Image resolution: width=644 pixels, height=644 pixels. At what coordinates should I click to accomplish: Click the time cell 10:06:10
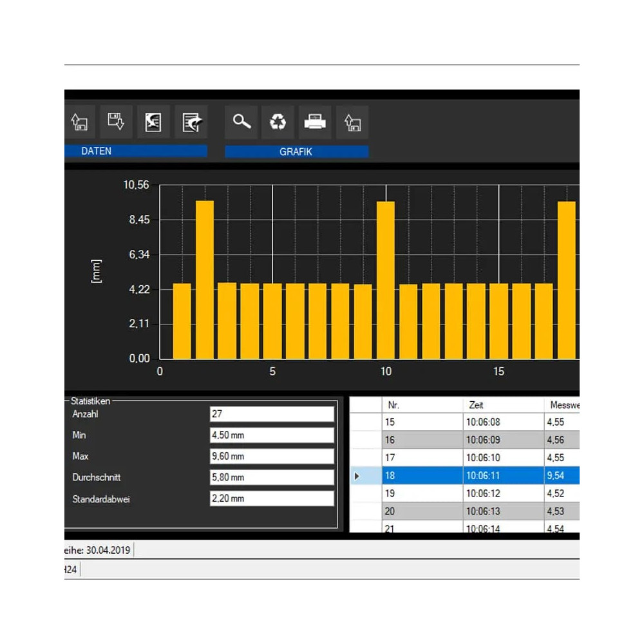coord(504,457)
